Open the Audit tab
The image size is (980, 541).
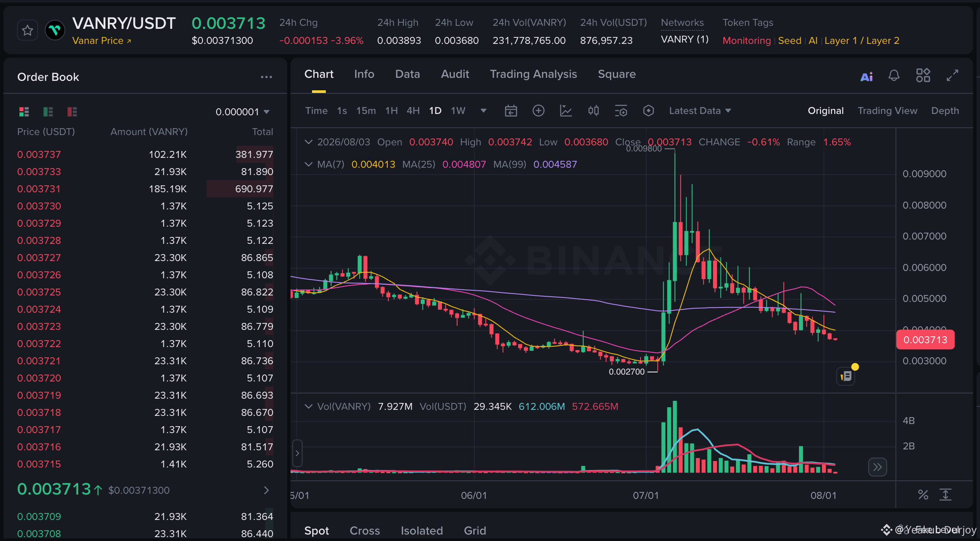455,74
